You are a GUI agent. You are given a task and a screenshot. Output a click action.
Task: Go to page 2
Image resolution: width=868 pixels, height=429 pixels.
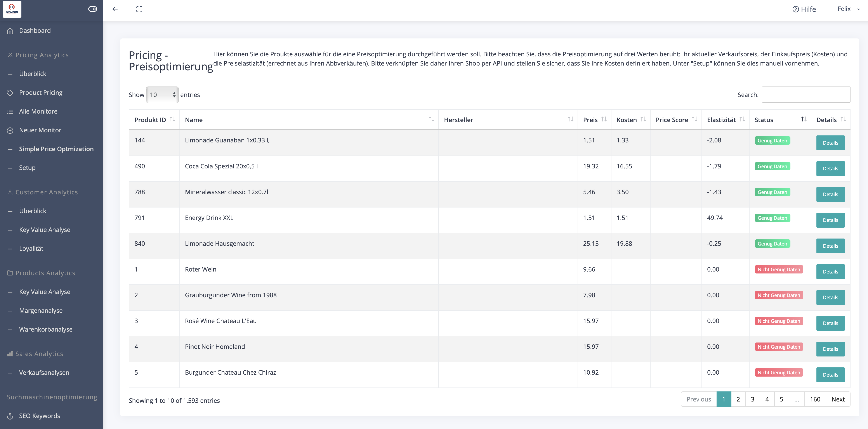[738, 399]
